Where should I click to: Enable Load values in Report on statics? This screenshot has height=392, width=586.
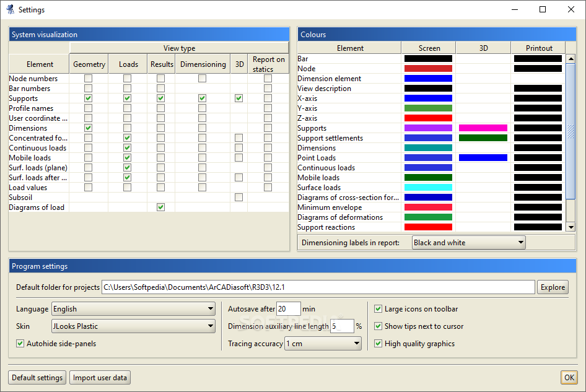(x=268, y=187)
